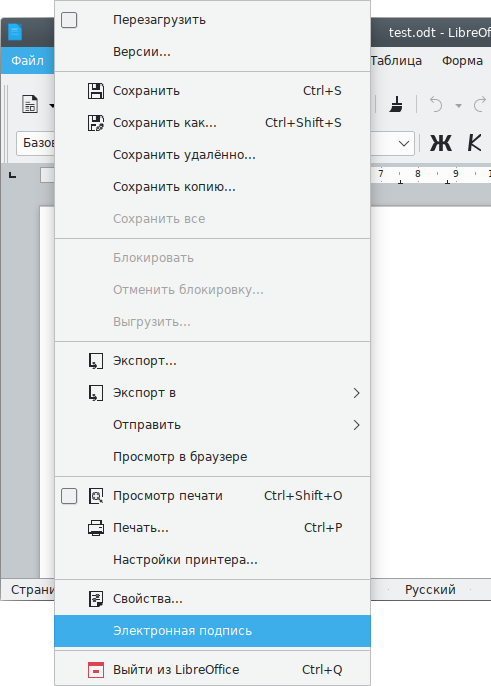Click the page indicator 'Страни' in the status bar
Image resolution: width=491 pixels, height=686 pixels.
click(33, 590)
